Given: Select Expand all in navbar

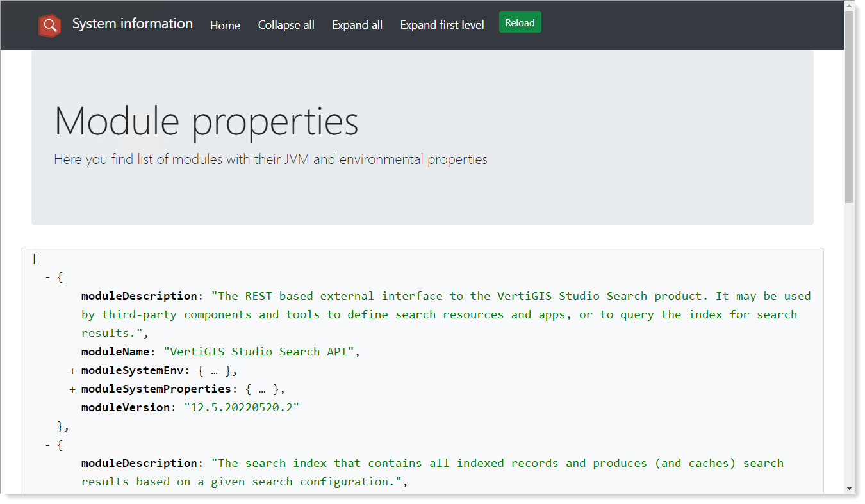Looking at the screenshot, I should point(358,25).
